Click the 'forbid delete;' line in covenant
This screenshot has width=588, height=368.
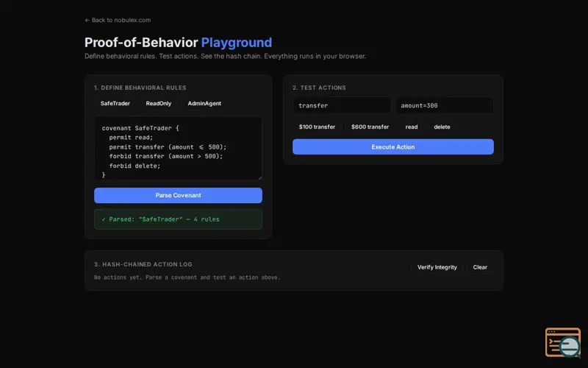(x=135, y=166)
